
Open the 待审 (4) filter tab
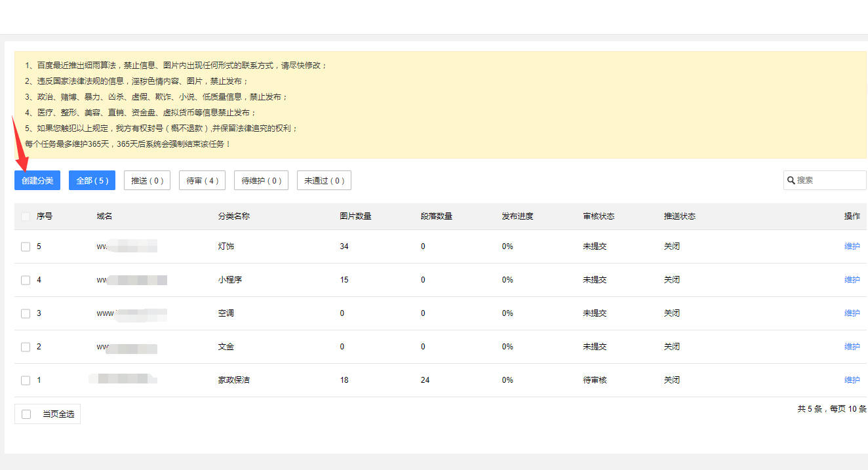202,180
